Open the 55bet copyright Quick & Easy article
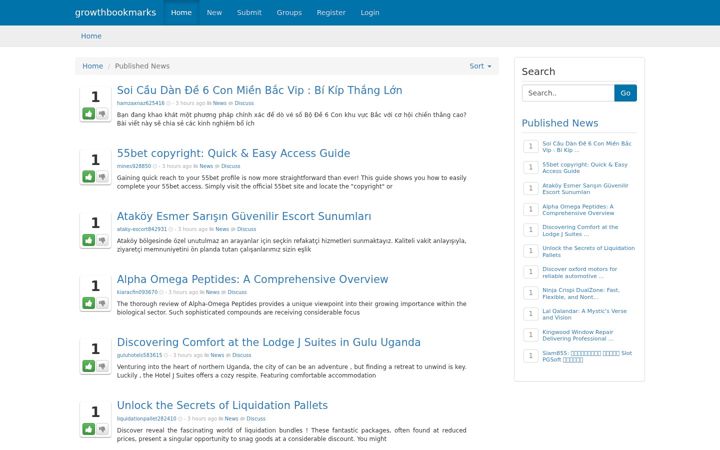Image resolution: width=720 pixels, height=450 pixels. [x=233, y=153]
